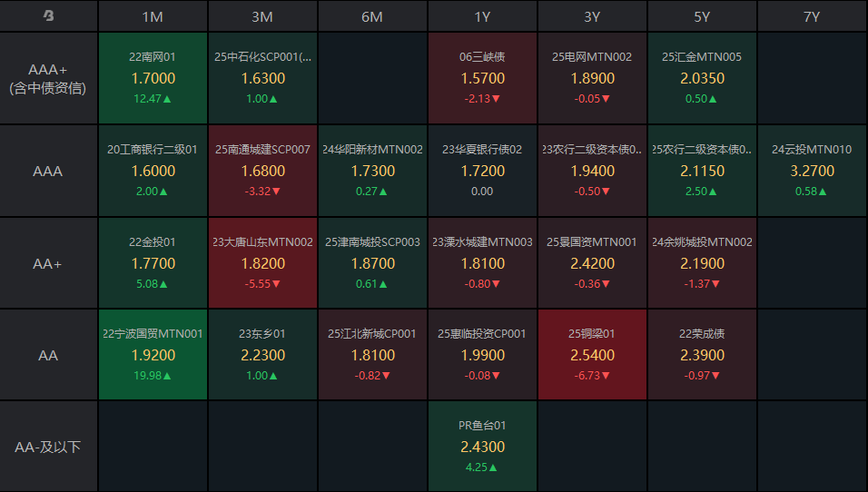Click the 23华夏银行债02 bond cell
This screenshot has width=868, height=492.
482,171
